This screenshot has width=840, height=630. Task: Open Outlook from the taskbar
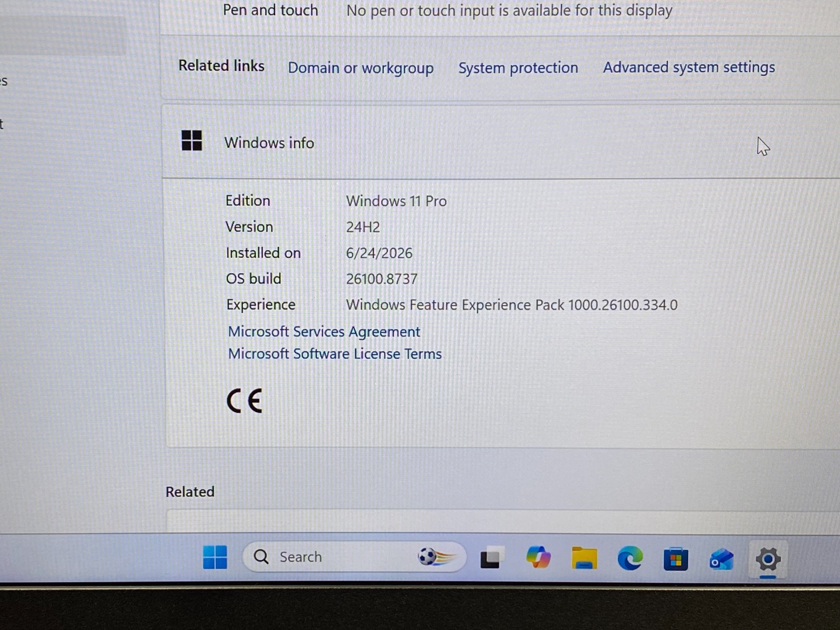click(x=721, y=559)
